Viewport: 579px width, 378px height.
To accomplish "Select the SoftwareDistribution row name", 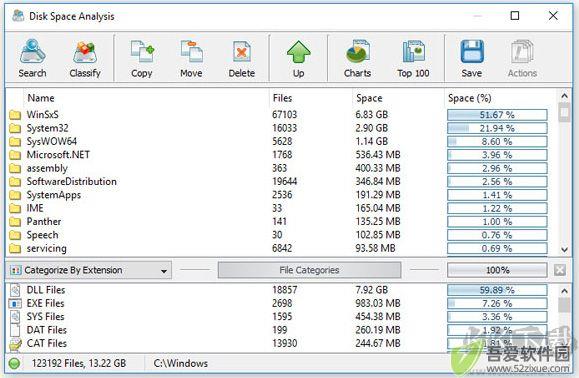I will click(71, 182).
